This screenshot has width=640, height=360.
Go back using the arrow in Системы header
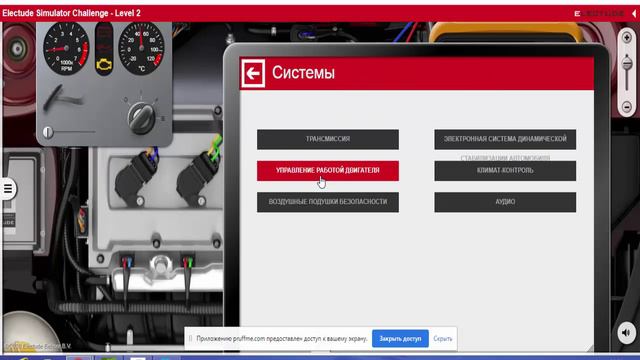coord(253,73)
